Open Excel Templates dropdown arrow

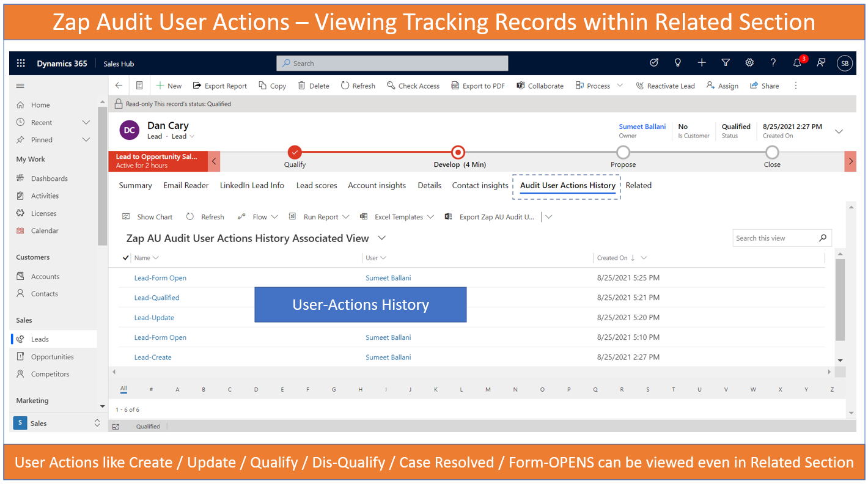point(431,217)
